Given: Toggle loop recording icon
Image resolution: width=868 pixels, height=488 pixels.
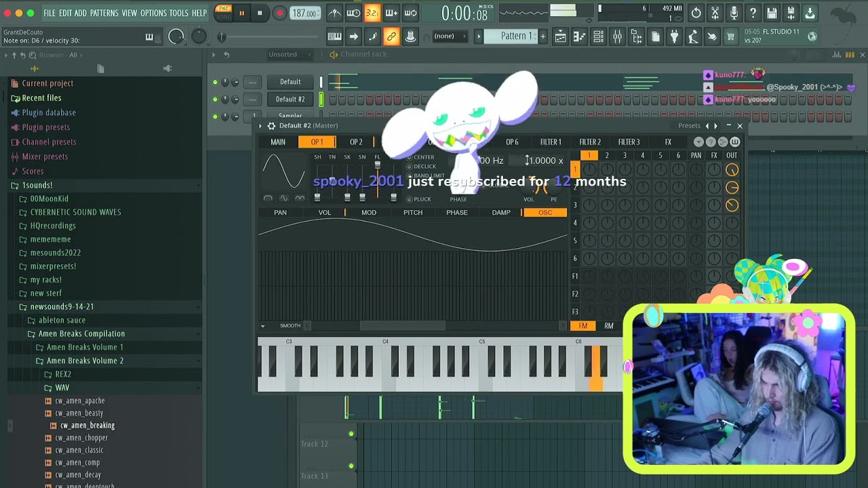Looking at the screenshot, I should (410, 13).
